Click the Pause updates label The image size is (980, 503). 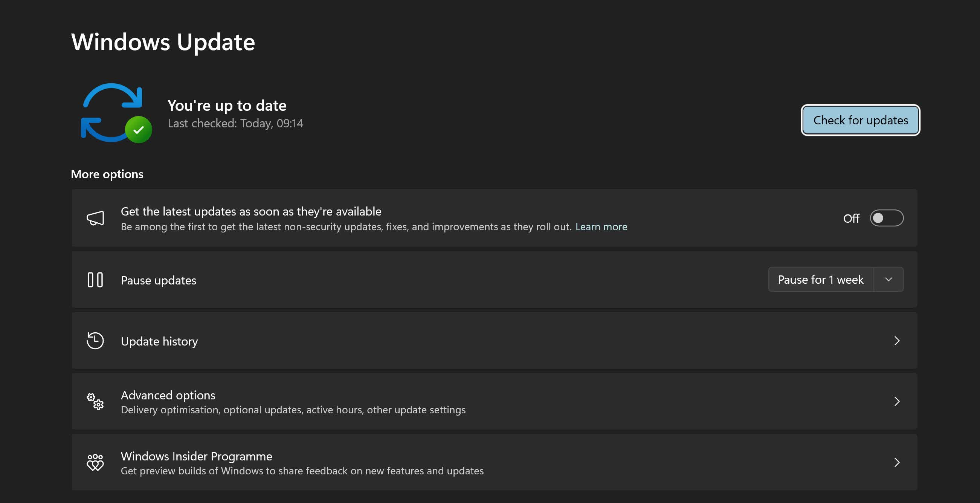tap(159, 280)
